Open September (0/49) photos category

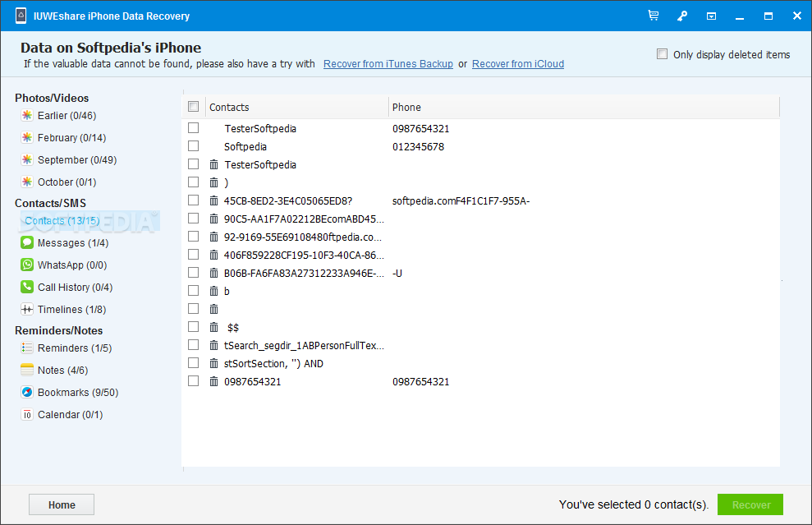[77, 159]
